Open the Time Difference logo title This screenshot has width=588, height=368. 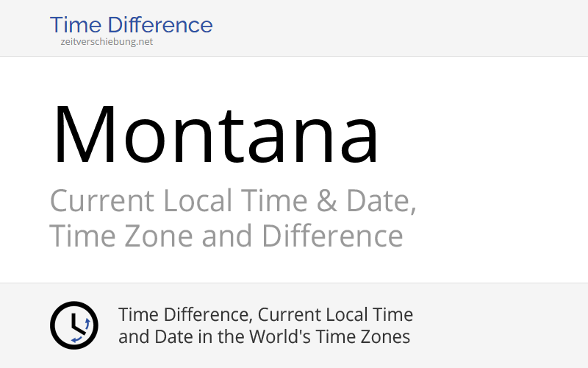(x=131, y=25)
